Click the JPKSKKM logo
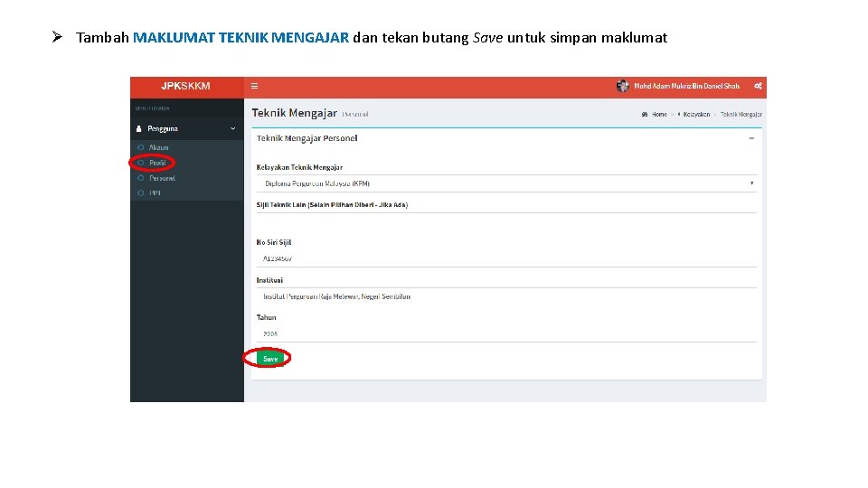This screenshot has height=488, width=868. [185, 86]
